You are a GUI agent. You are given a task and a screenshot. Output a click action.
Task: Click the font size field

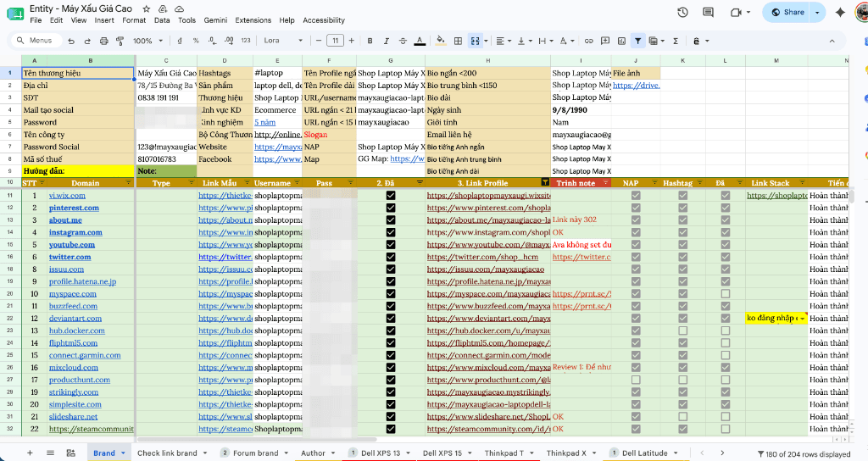tap(335, 41)
